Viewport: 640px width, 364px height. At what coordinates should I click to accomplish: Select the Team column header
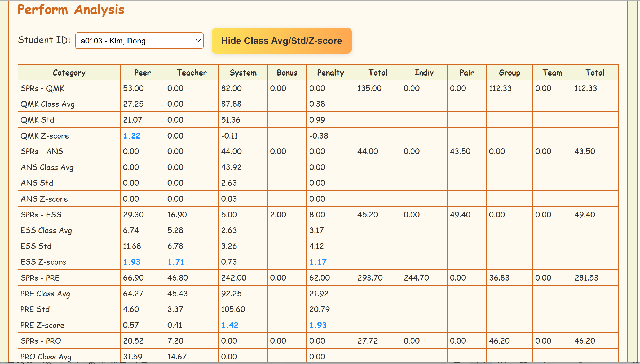552,73
